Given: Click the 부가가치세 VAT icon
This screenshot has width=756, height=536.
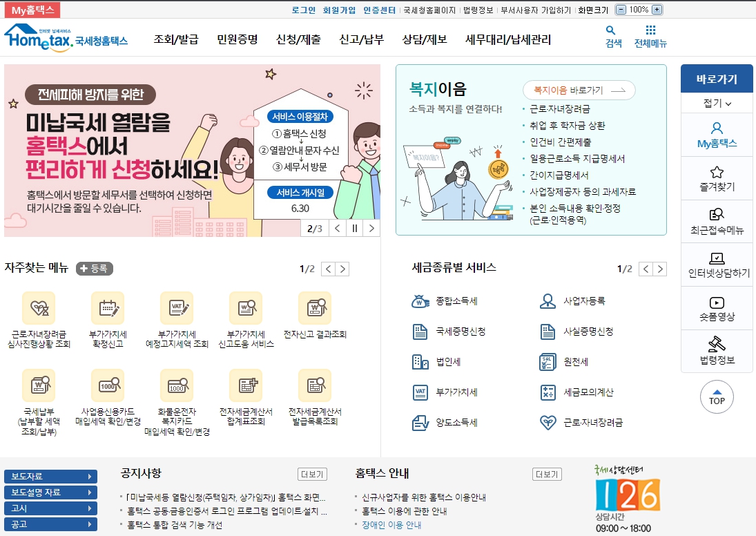Looking at the screenshot, I should tap(420, 392).
